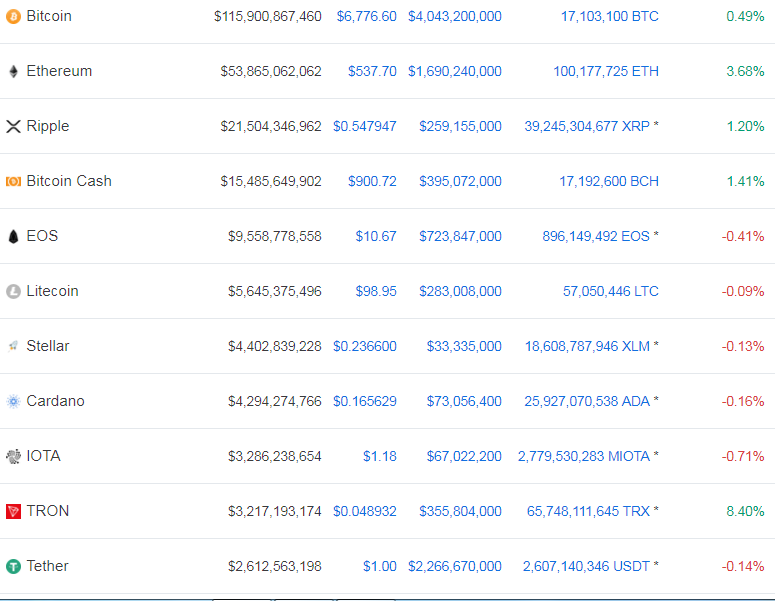
Task: Click Stellar volume $33,335,000
Action: 464,346
